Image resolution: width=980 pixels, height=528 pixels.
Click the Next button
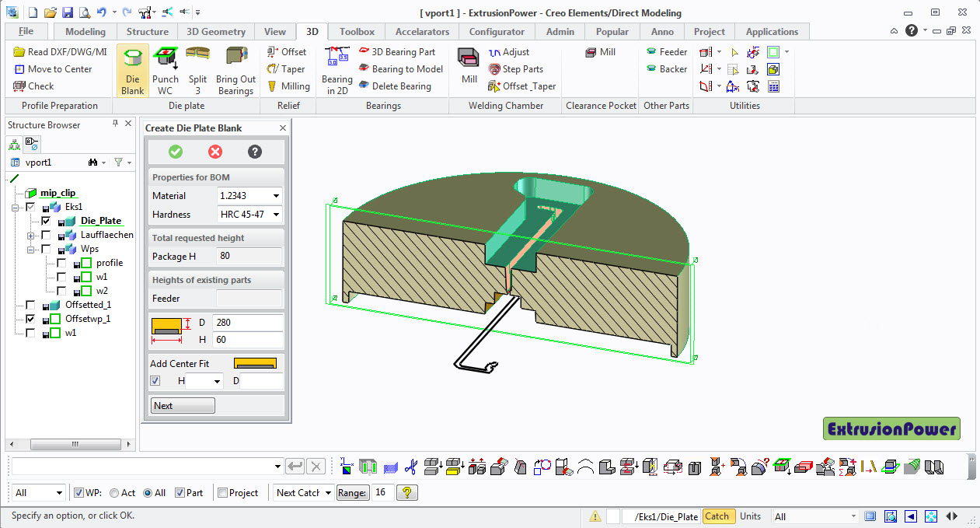(183, 406)
